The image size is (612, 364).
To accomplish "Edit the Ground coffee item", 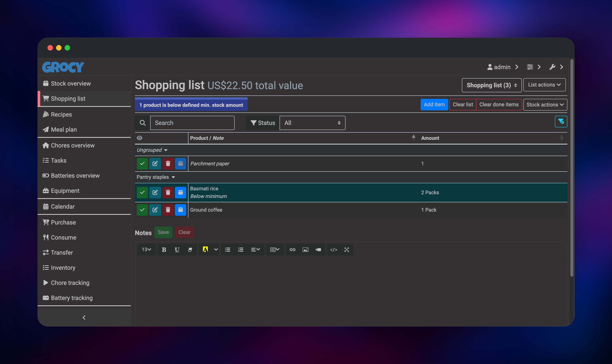I will tap(155, 210).
